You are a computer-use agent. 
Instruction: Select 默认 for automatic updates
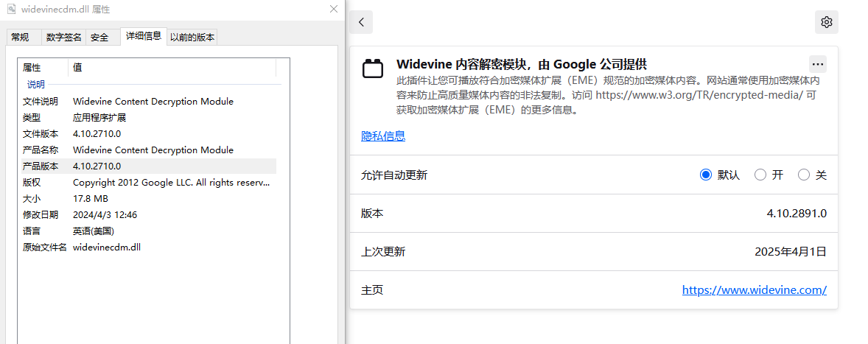(x=705, y=175)
